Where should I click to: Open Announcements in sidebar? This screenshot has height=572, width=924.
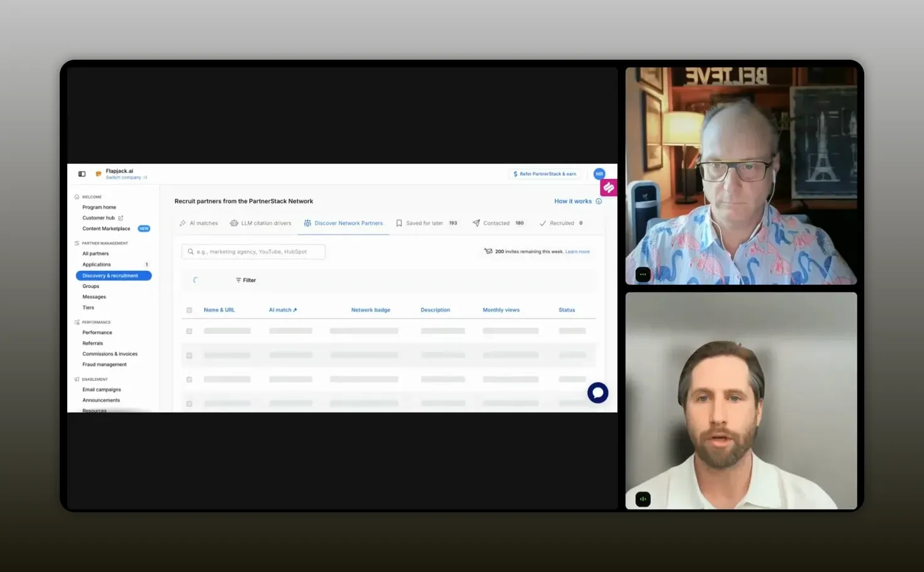click(101, 400)
